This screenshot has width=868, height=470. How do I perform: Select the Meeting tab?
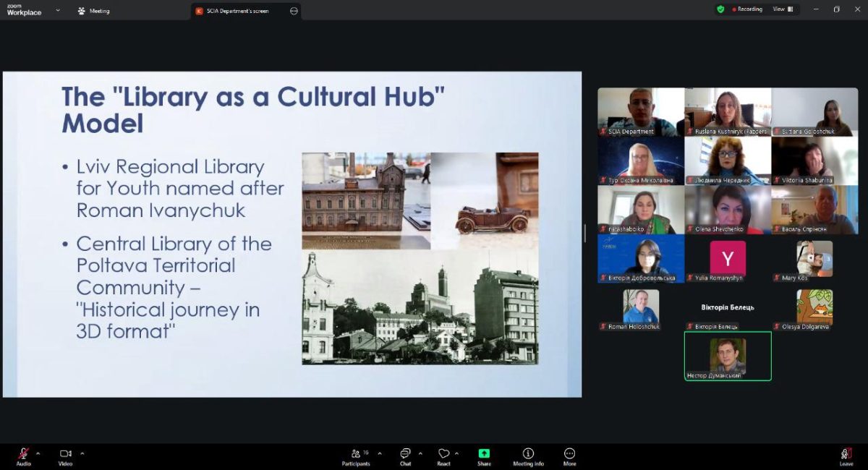94,11
